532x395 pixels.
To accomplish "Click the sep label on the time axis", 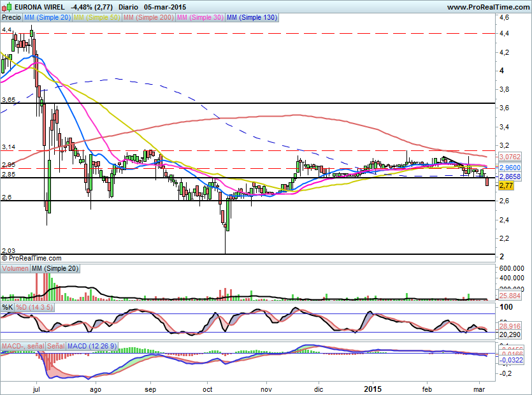I will click(x=150, y=389).
